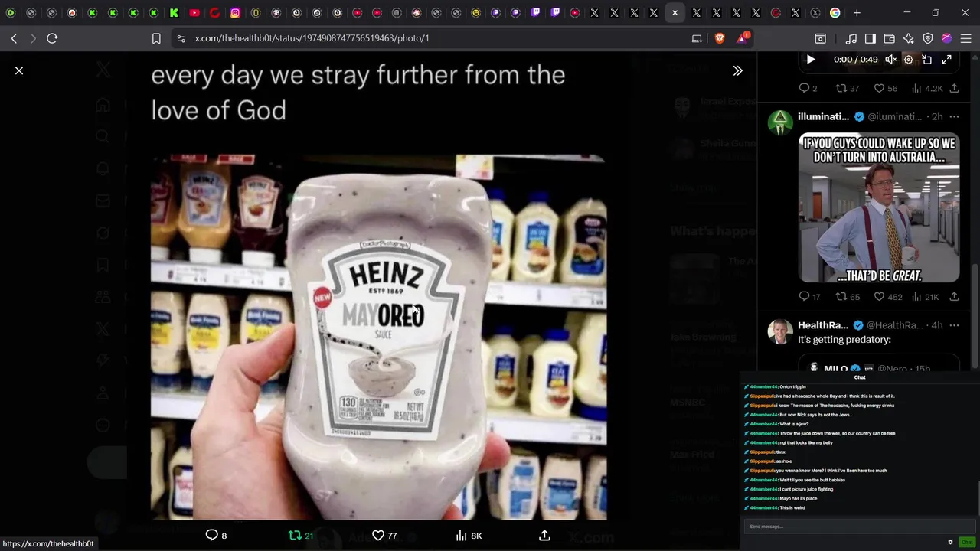Bookmark this page

pyautogui.click(x=156, y=38)
